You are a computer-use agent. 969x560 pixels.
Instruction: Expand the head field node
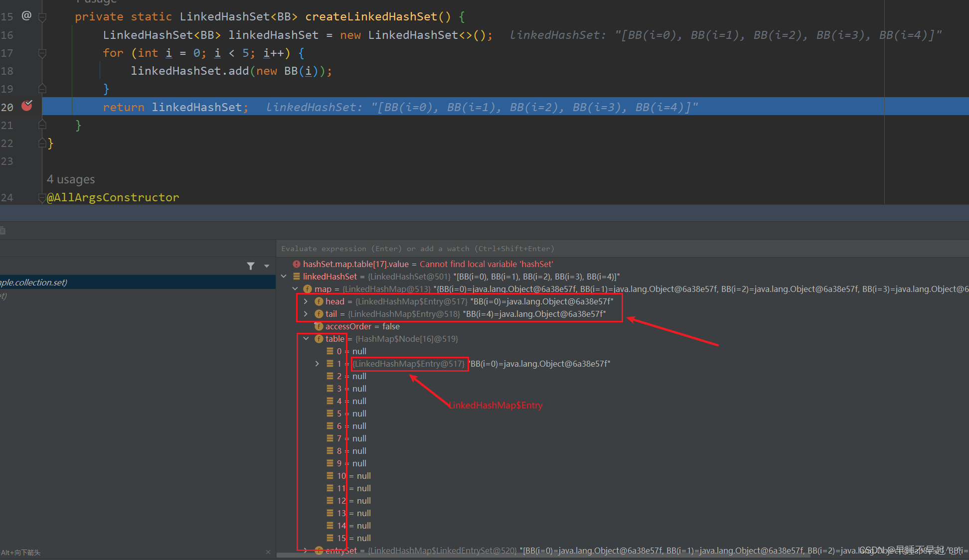click(x=306, y=301)
